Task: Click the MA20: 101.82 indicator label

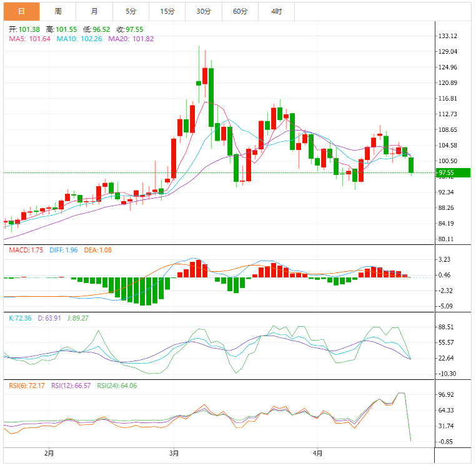Action: tap(131, 39)
